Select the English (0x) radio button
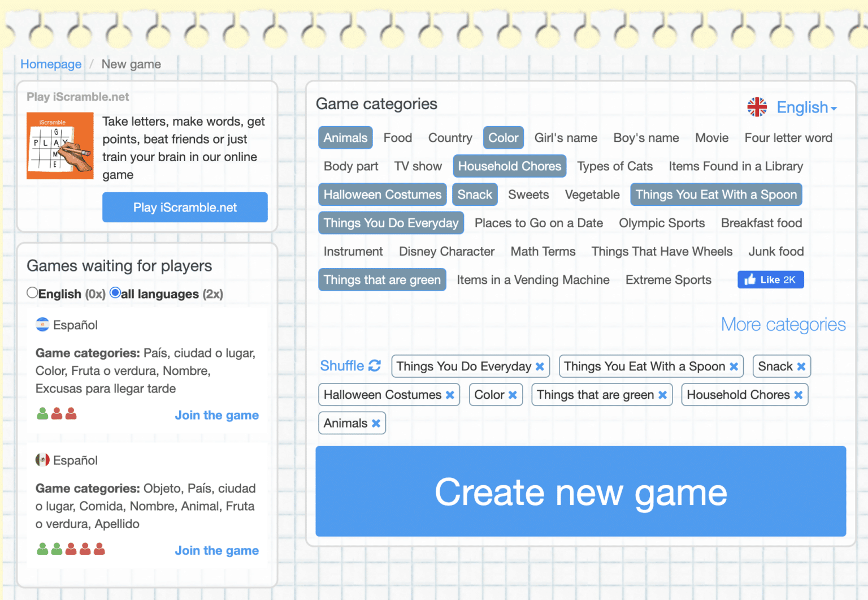 (32, 292)
